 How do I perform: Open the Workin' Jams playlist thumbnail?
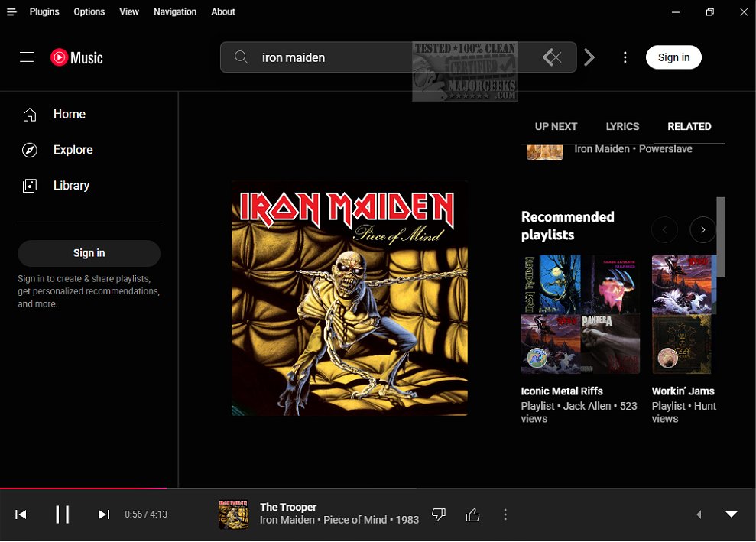pyautogui.click(x=684, y=314)
